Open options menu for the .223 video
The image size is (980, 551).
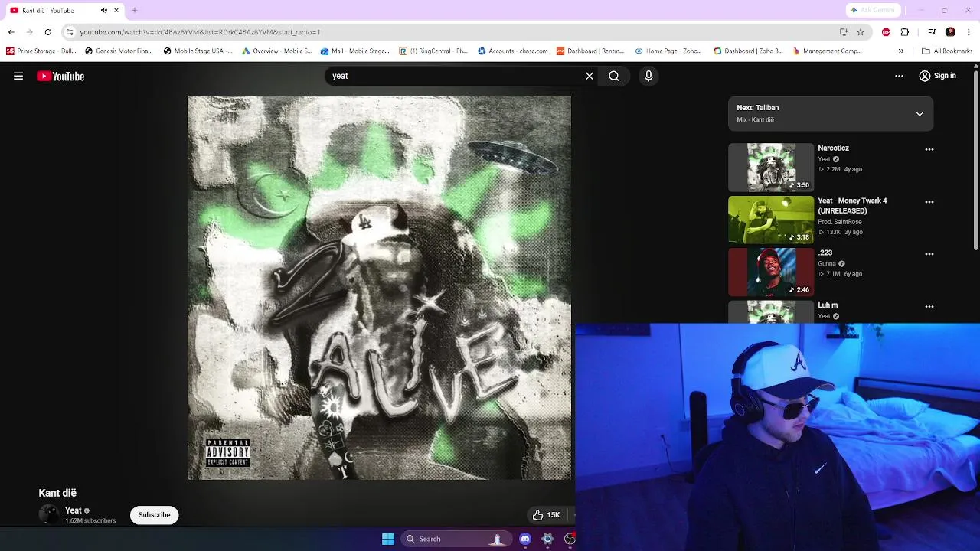pos(929,254)
